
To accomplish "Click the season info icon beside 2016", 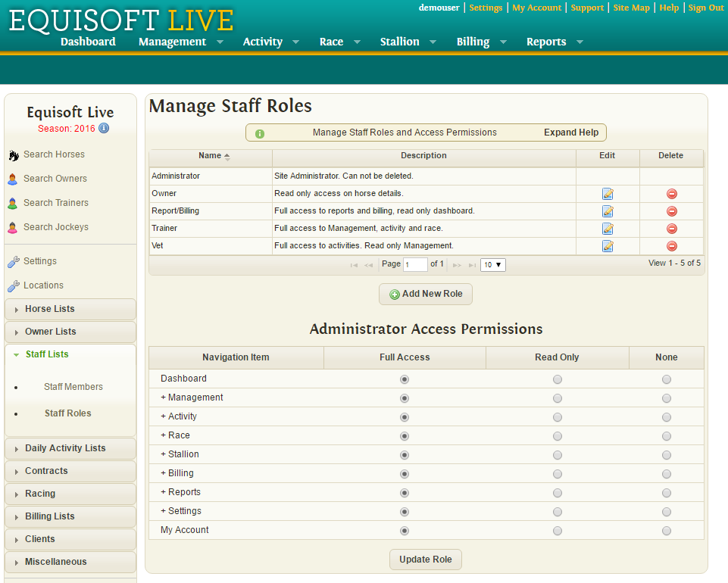I will (104, 128).
